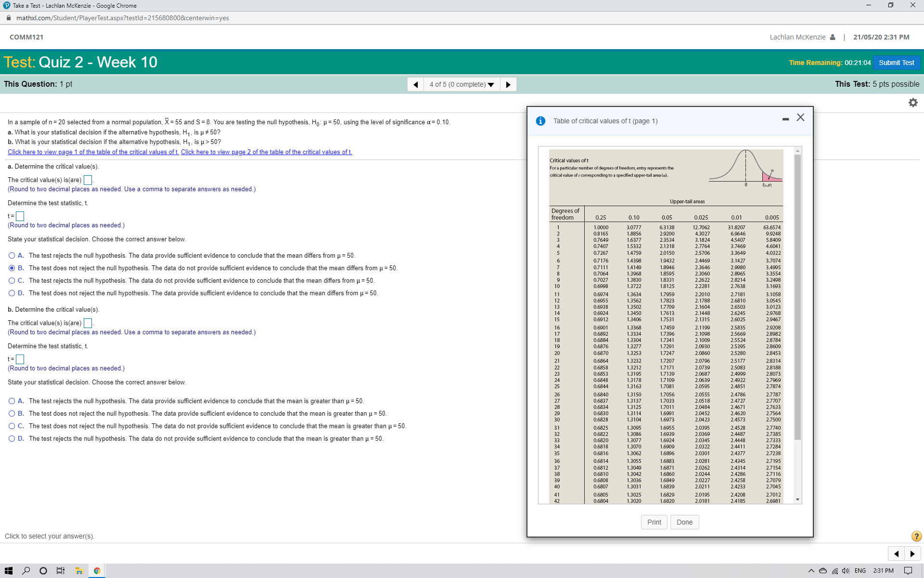Open Windows Start menu

(8, 571)
